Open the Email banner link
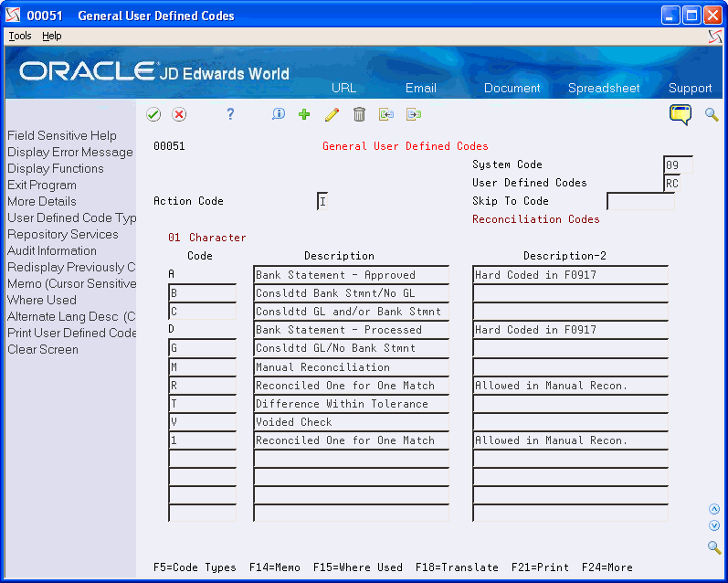Image resolution: width=728 pixels, height=583 pixels. click(x=421, y=88)
